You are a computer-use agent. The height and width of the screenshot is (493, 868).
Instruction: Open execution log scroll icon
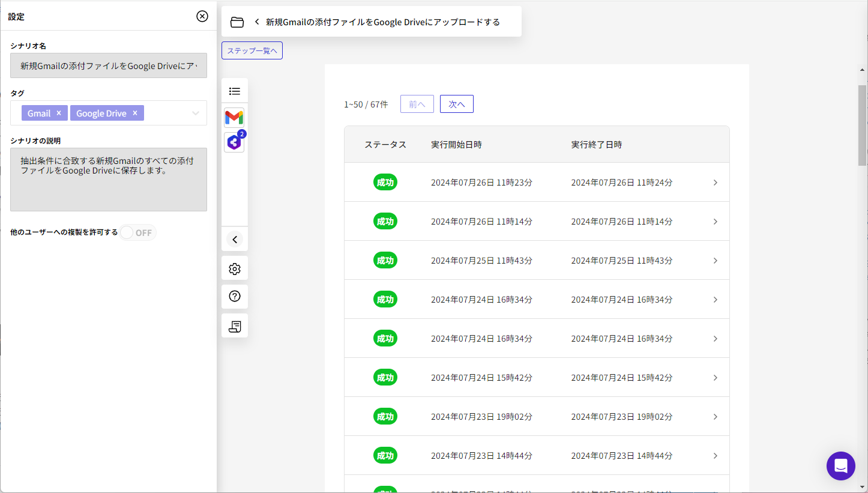tap(235, 326)
